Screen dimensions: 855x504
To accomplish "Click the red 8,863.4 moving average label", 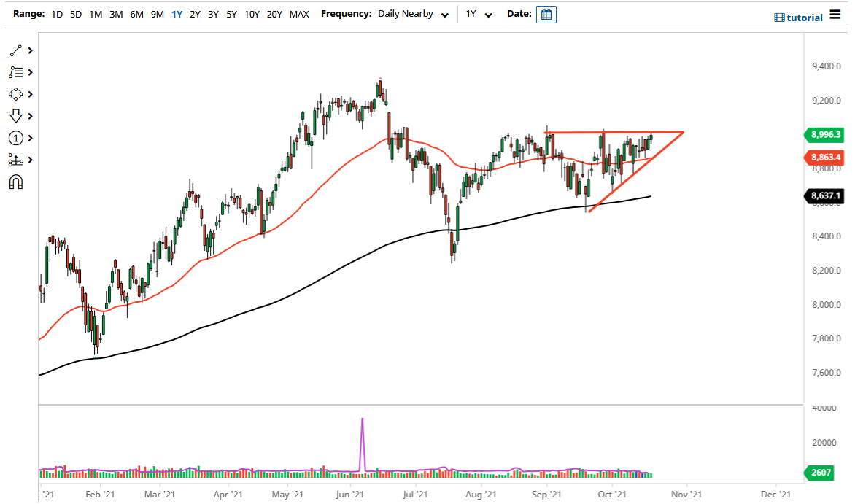I will pyautogui.click(x=824, y=158).
